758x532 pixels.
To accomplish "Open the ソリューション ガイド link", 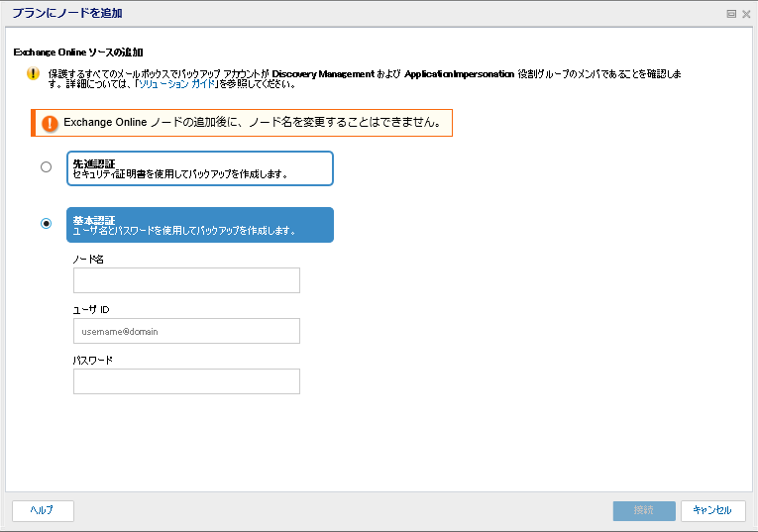I will (x=176, y=84).
